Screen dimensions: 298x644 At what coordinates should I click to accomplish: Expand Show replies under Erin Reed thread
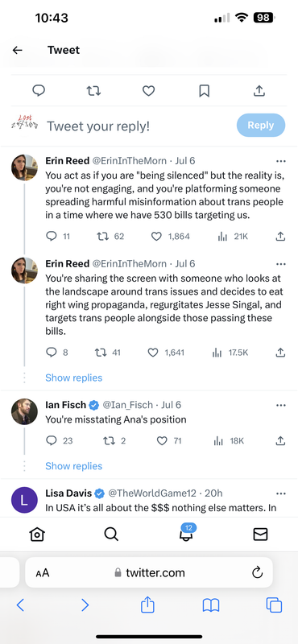pyautogui.click(x=73, y=378)
